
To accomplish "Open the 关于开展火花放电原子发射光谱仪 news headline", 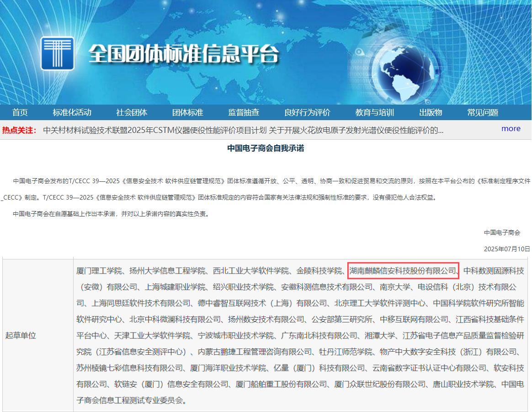I will tap(356, 130).
